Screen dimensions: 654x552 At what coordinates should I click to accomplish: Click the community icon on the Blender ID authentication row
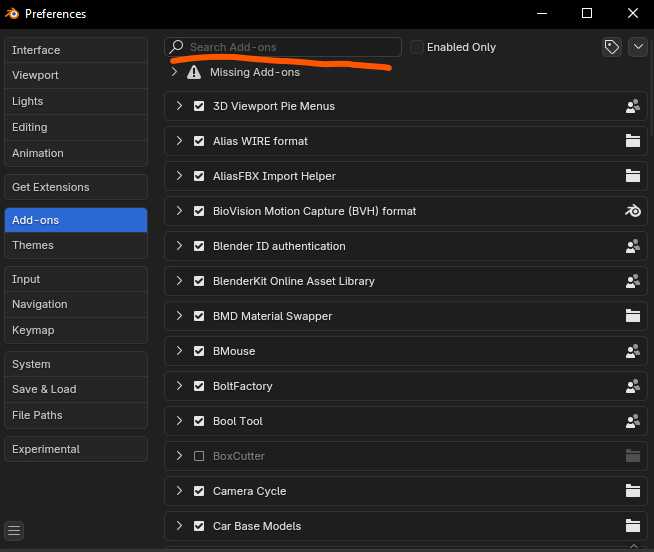pyautogui.click(x=633, y=246)
